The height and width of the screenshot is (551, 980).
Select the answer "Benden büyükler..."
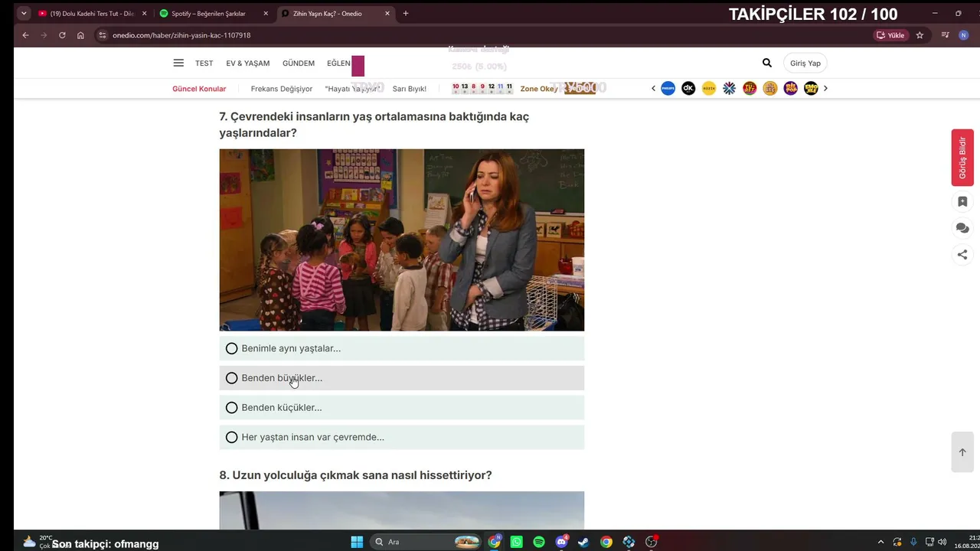click(402, 378)
